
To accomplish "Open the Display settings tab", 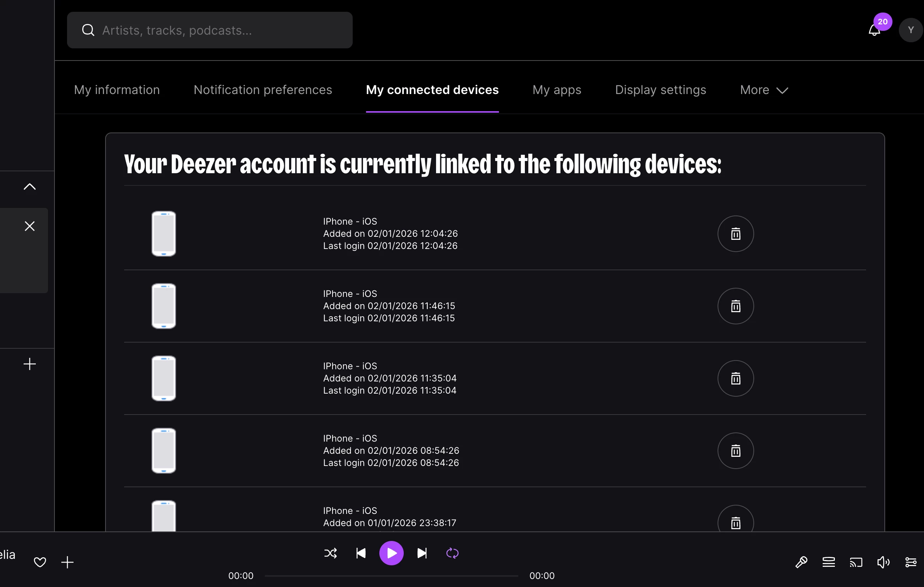I will pyautogui.click(x=660, y=90).
